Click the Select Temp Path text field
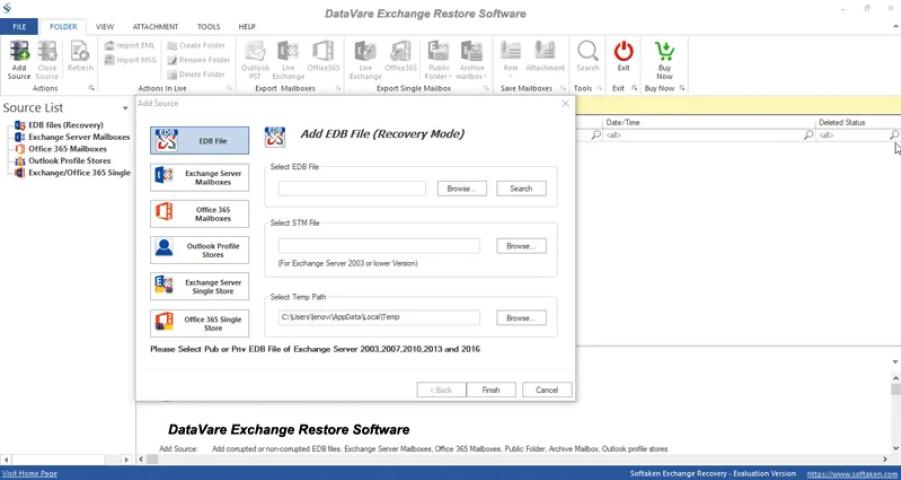The height and width of the screenshot is (480, 901). pos(379,318)
